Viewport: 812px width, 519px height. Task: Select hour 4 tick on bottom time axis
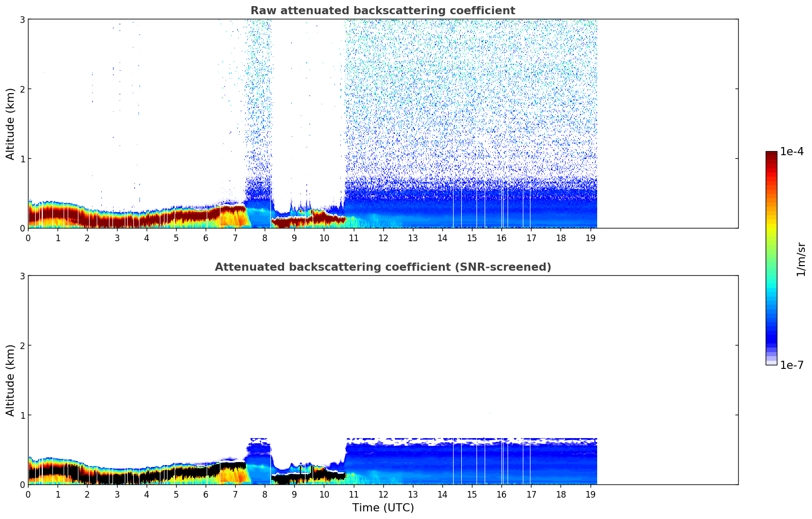147,495
